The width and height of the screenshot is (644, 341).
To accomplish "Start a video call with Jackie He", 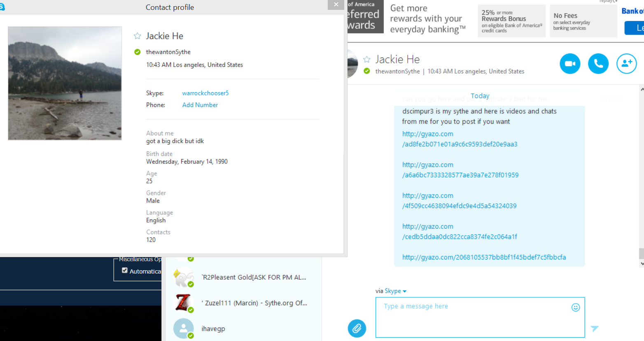I will click(x=570, y=64).
